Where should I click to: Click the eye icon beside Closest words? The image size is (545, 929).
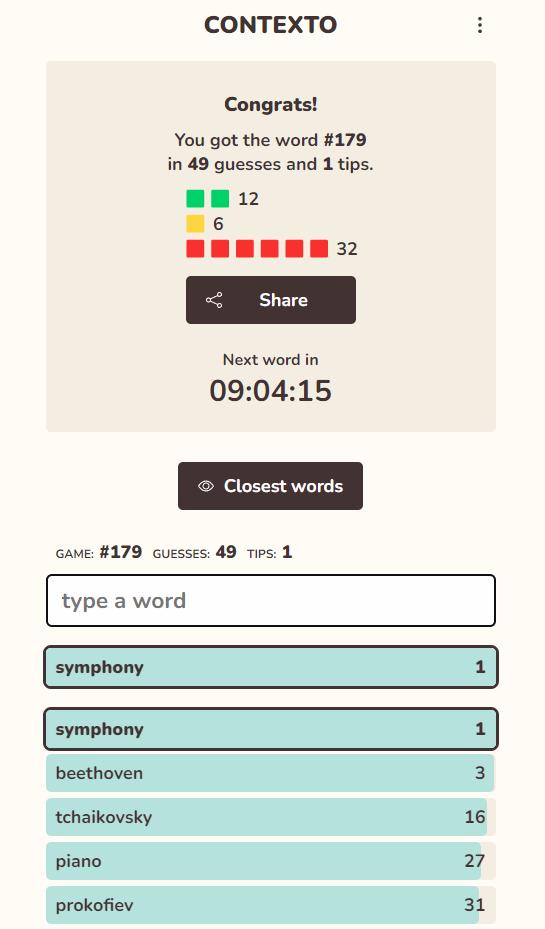coord(206,486)
